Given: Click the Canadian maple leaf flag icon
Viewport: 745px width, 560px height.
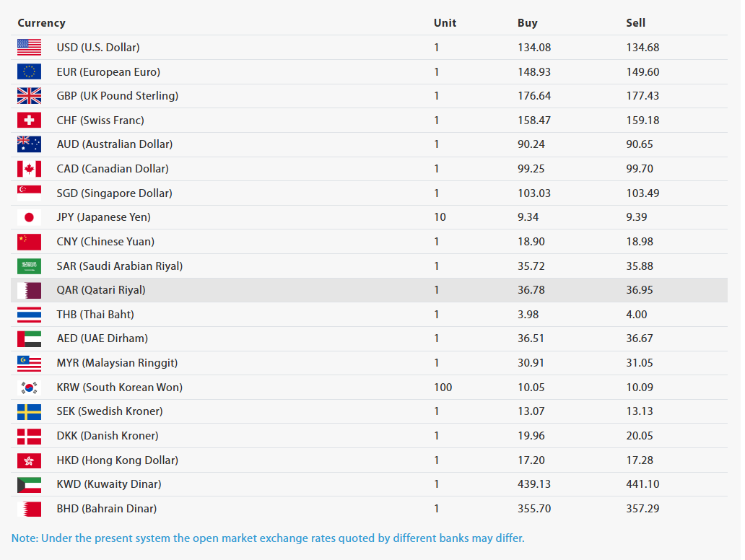Looking at the screenshot, I should coord(29,169).
